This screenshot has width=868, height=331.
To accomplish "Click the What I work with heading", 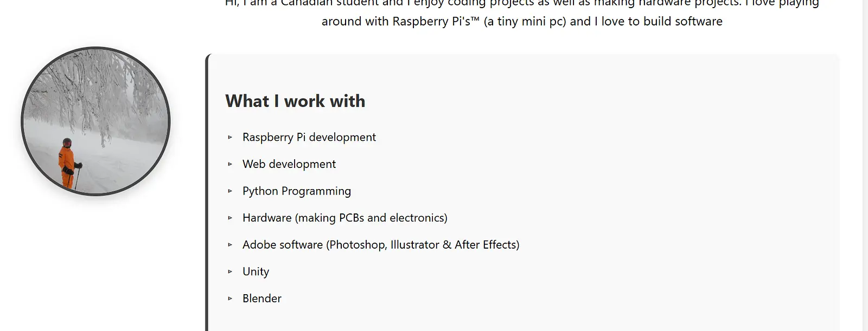I will (295, 101).
